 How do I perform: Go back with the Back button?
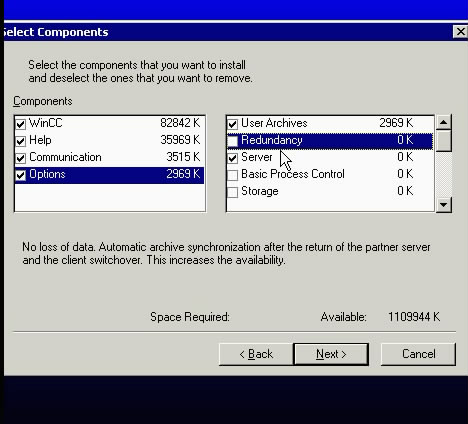pos(256,354)
